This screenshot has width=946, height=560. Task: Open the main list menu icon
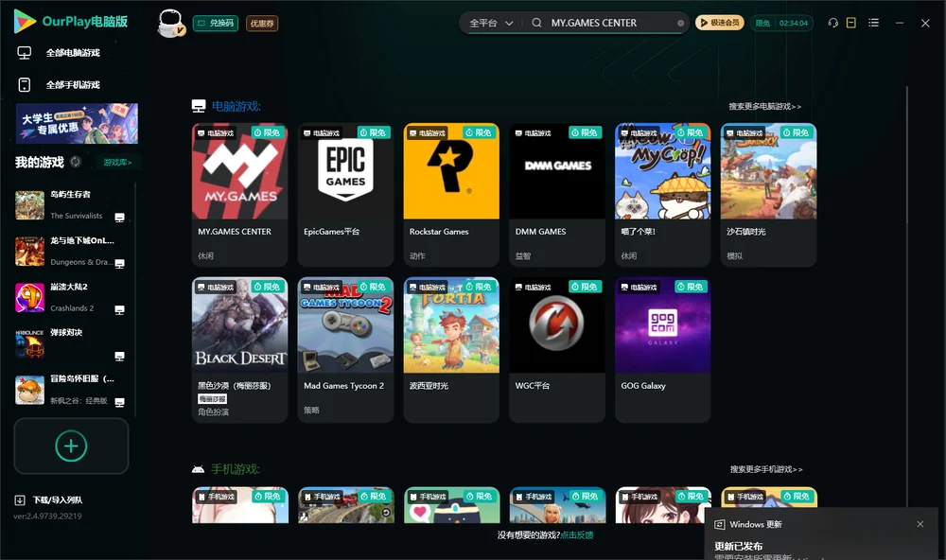click(873, 23)
